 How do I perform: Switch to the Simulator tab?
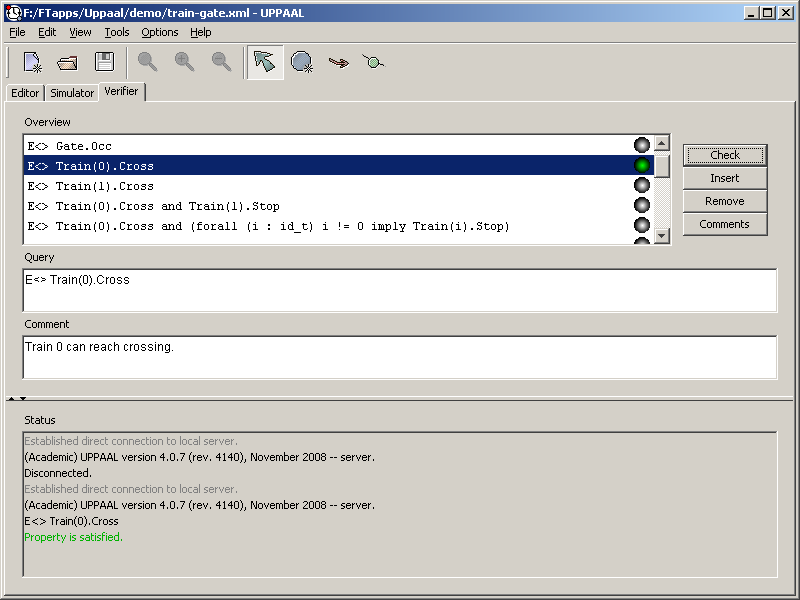pos(72,93)
